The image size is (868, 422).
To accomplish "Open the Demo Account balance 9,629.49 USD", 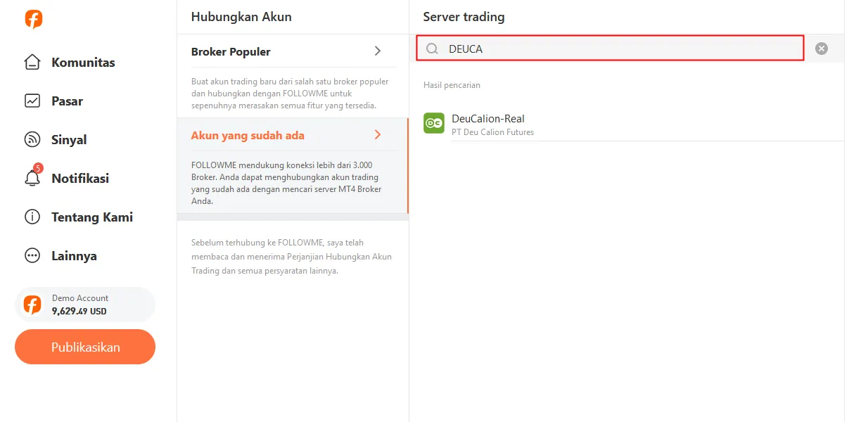I will pos(85,305).
